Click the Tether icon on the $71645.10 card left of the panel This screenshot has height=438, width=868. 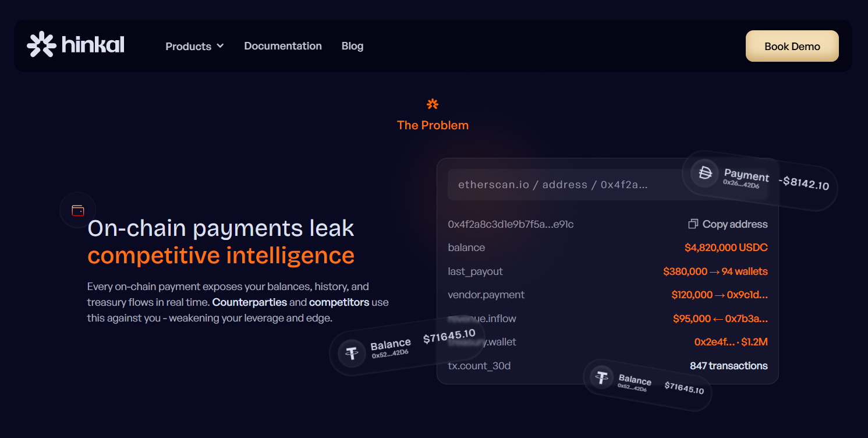(x=352, y=352)
